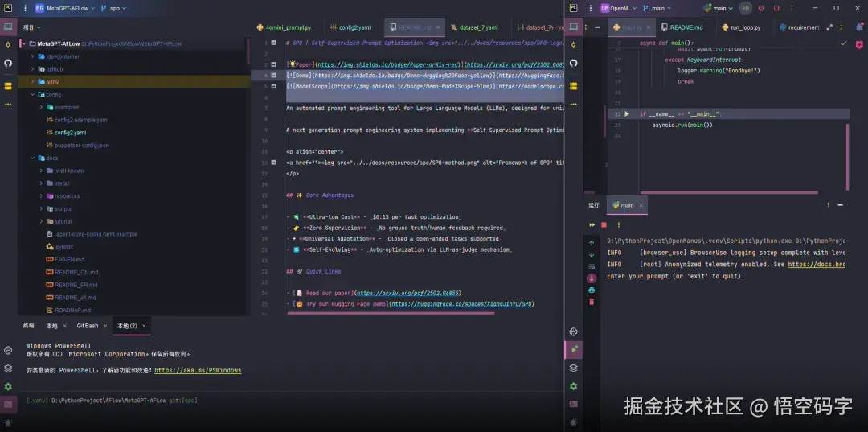868x432 pixels.
Task: Switch to dataset_7.yaml editor tab
Action: pyautogui.click(x=474, y=27)
